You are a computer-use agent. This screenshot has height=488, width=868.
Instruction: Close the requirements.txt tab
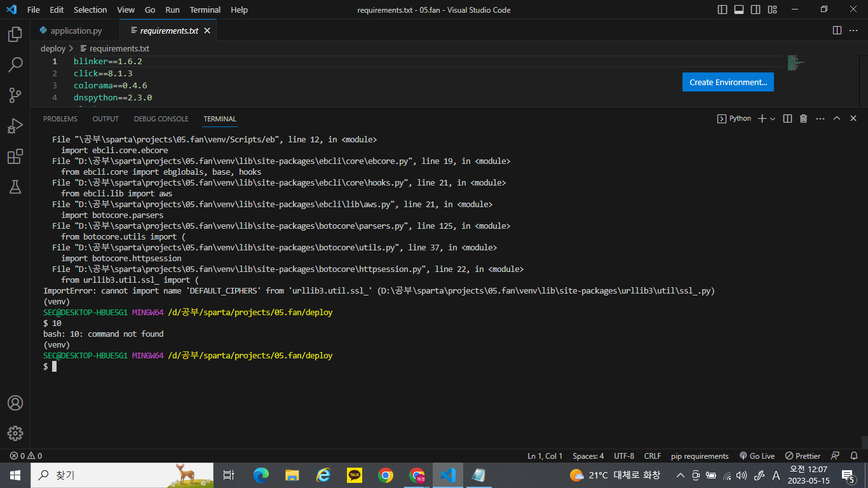207,30
